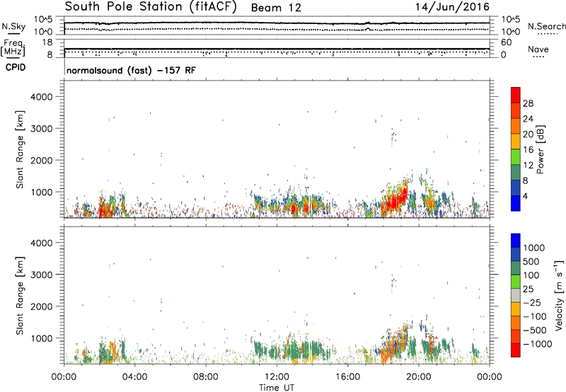Click the 'South Pole Station (fitACF)' title
This screenshot has width=566, height=392.
click(x=151, y=7)
